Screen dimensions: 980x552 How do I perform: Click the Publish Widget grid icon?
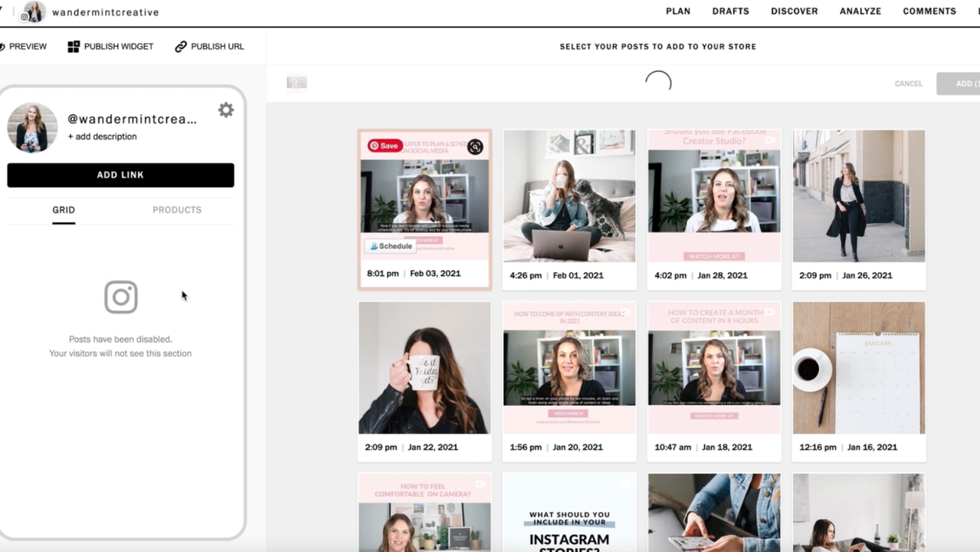coord(74,47)
